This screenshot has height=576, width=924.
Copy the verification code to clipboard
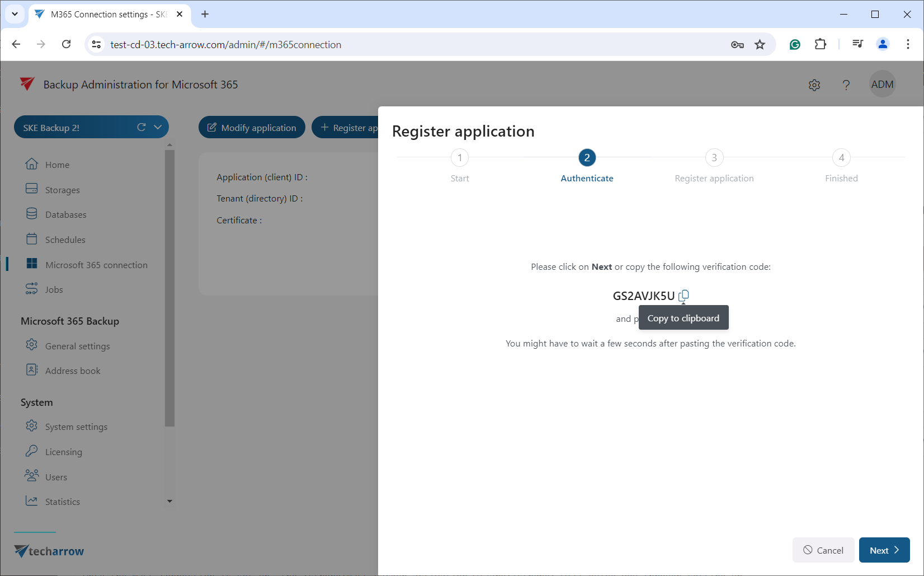[x=683, y=296]
